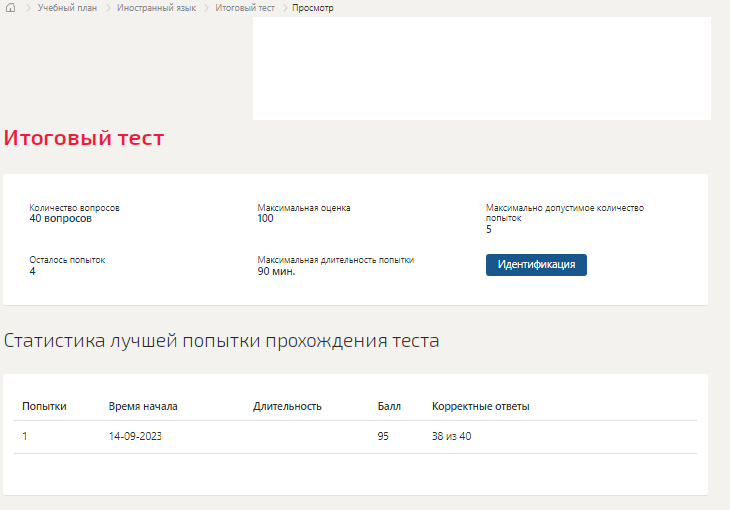The height and width of the screenshot is (510, 730).
Task: Click the 38 из 40 result cell
Action: 451,436
